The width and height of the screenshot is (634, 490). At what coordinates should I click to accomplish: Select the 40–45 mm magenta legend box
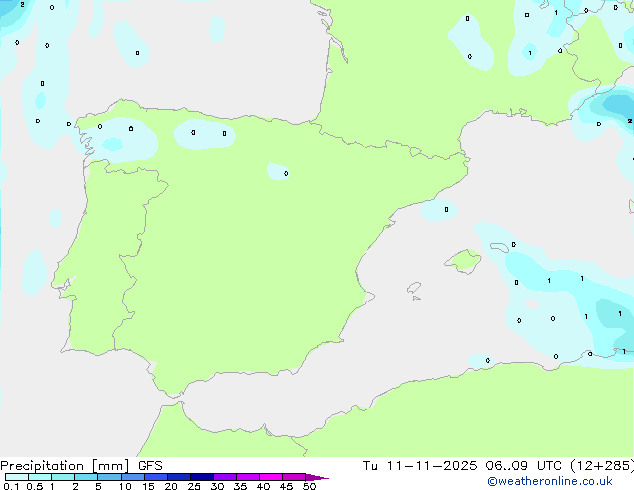[x=271, y=477]
